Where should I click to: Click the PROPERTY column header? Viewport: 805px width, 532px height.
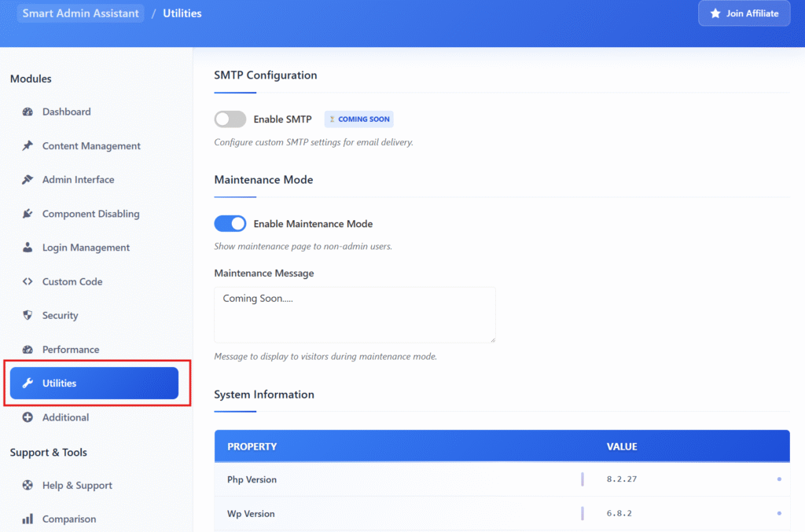pos(252,446)
